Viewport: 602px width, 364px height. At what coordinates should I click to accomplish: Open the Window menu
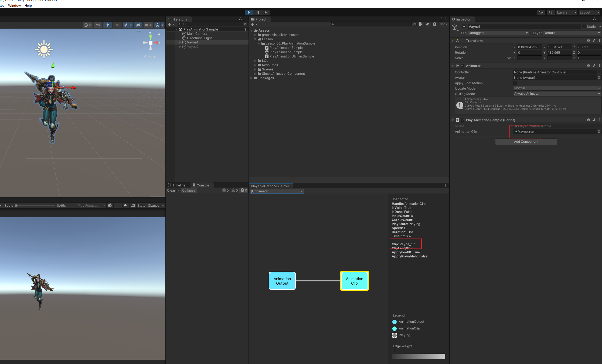[14, 5]
